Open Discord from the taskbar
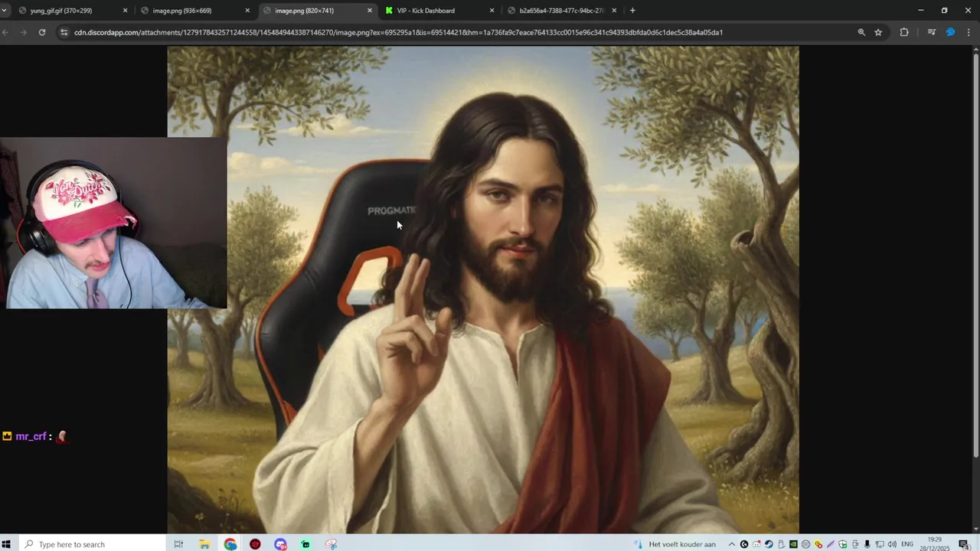 [x=280, y=544]
